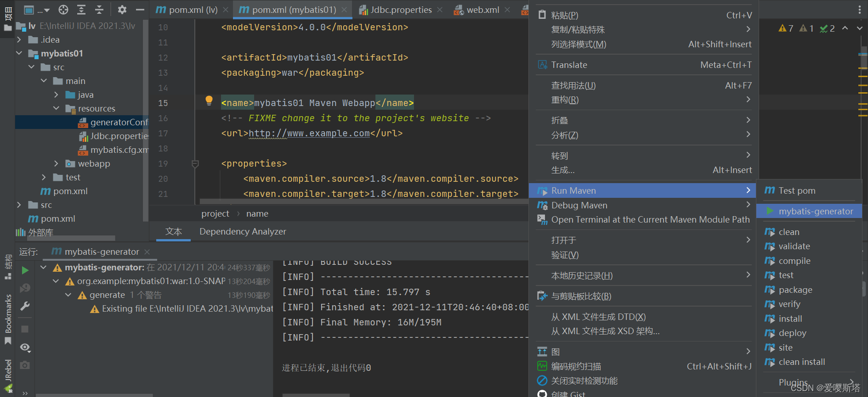Expand the java folder
Screen dimensions: 868x397
click(x=56, y=95)
